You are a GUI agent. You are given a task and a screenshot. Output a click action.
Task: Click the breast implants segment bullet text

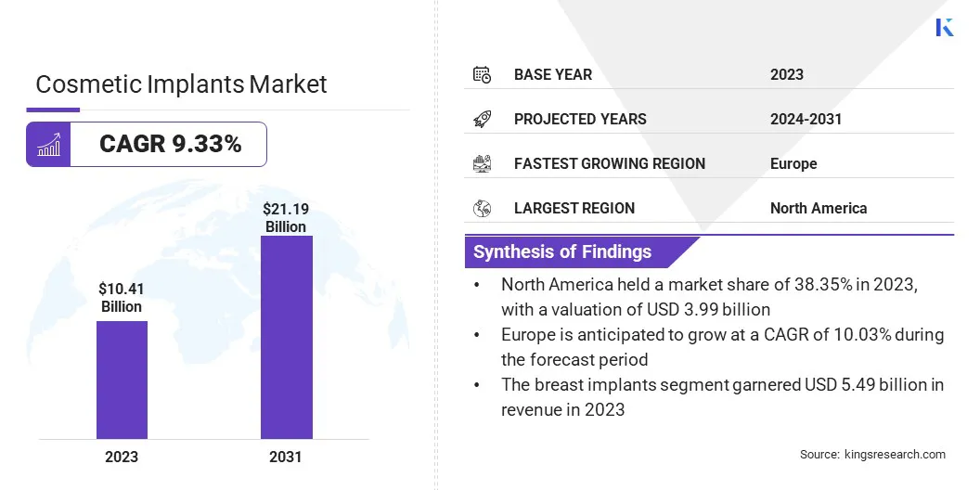click(x=722, y=396)
